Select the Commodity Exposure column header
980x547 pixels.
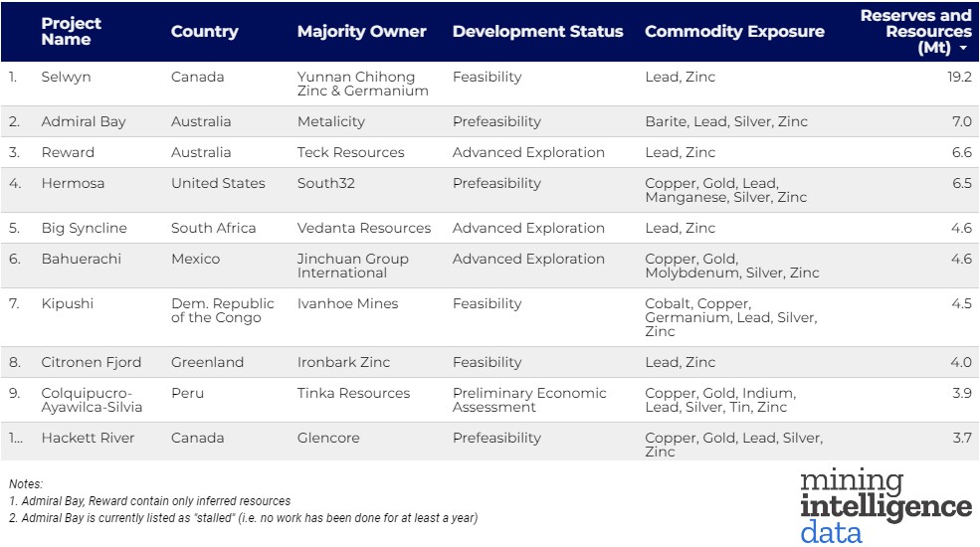(x=734, y=32)
